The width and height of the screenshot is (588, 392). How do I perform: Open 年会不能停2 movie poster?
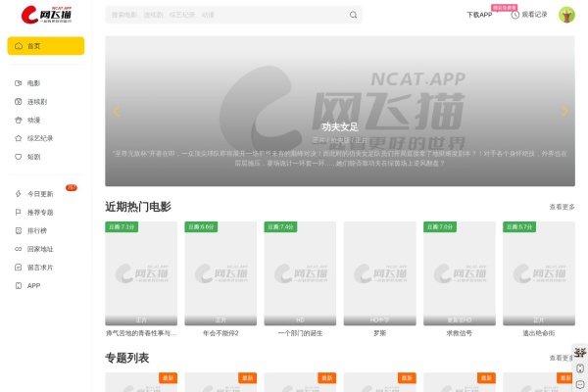coord(220,273)
